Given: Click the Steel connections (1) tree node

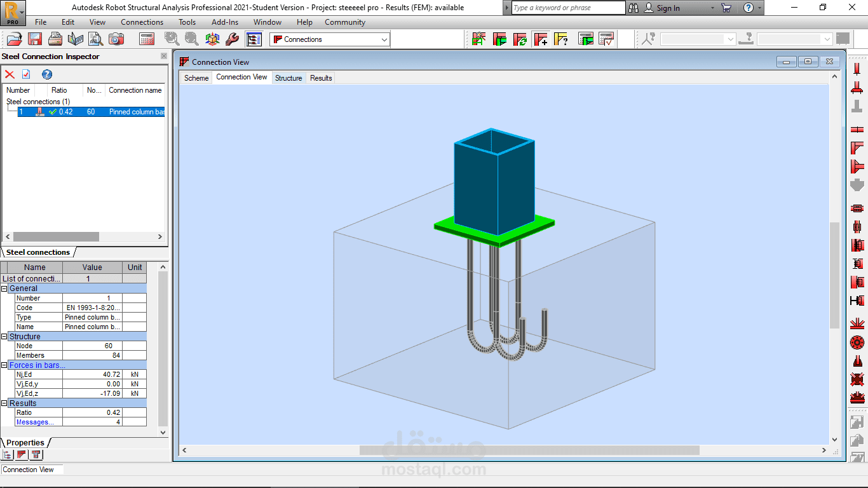Looking at the screenshot, I should coord(38,102).
